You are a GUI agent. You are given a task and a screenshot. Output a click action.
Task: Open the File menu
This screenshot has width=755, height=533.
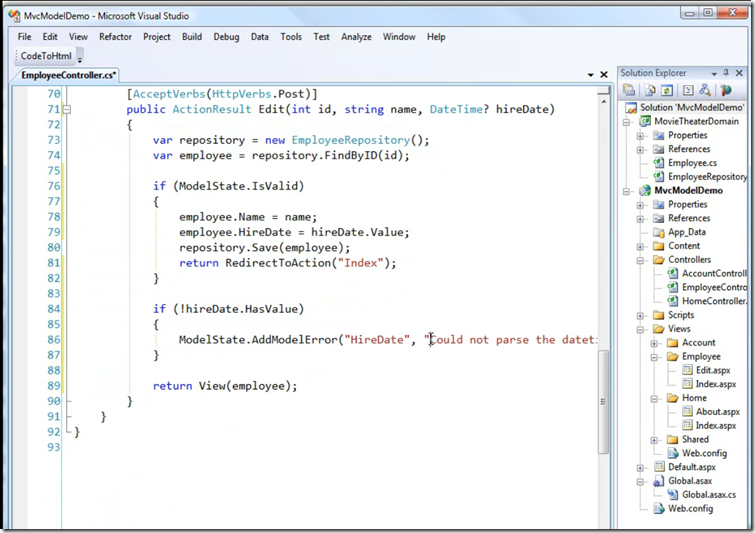[x=25, y=37]
